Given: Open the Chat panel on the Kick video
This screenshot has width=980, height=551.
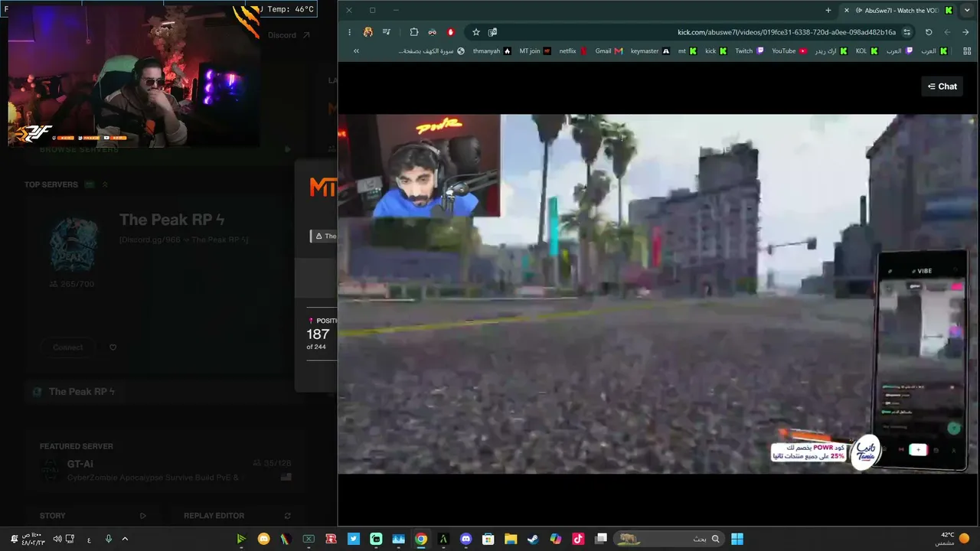Looking at the screenshot, I should tap(942, 86).
